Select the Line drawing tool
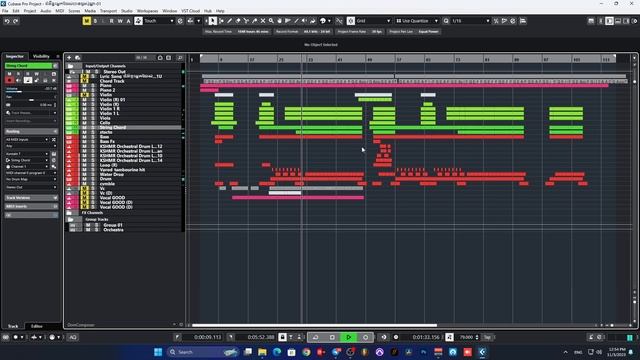 pyautogui.click(x=296, y=21)
